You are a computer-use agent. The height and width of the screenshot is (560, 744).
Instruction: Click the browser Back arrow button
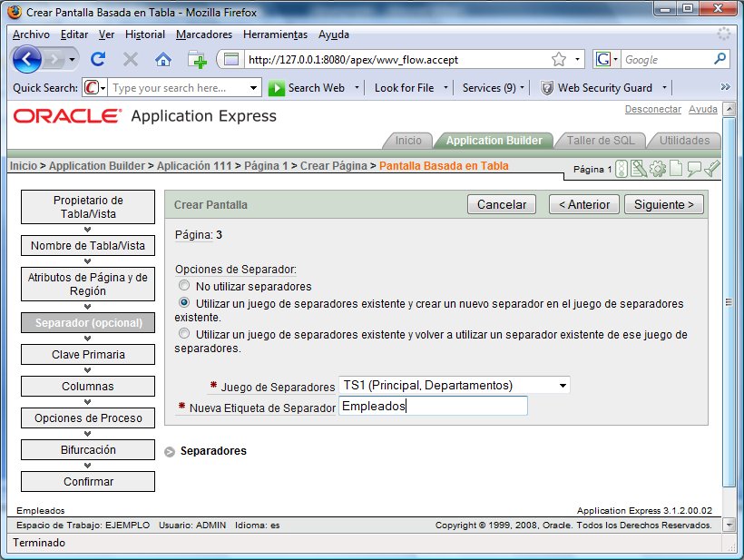point(26,59)
